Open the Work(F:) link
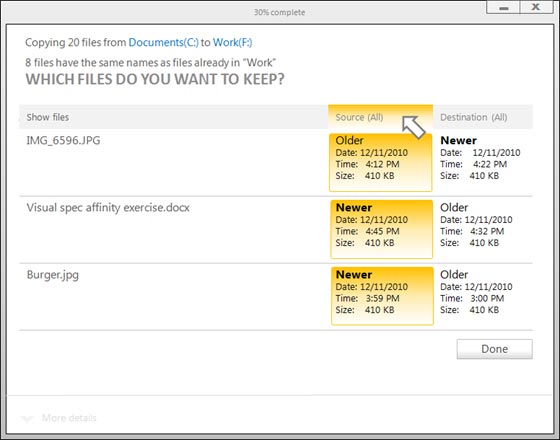The height and width of the screenshot is (440, 560). pyautogui.click(x=232, y=42)
